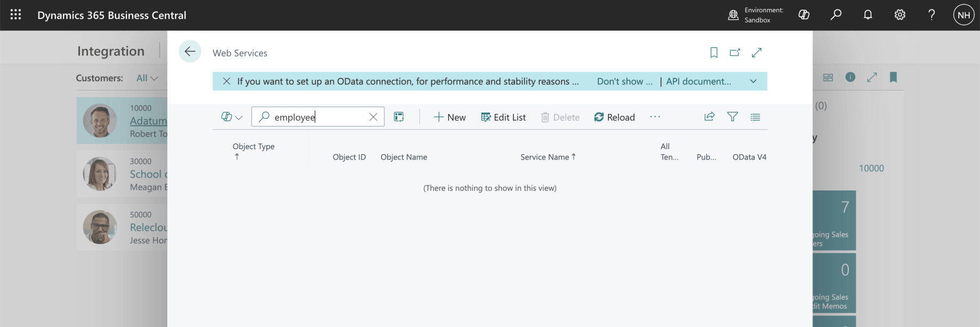Open the notifications bell

pos(868,15)
